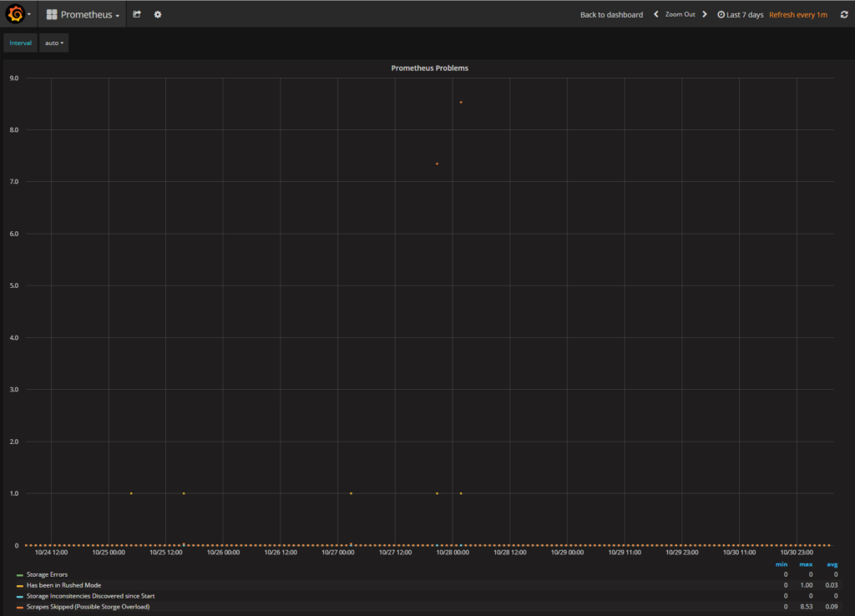
Task: Click the dashboard grid icon beside Prometheus
Action: click(x=52, y=14)
